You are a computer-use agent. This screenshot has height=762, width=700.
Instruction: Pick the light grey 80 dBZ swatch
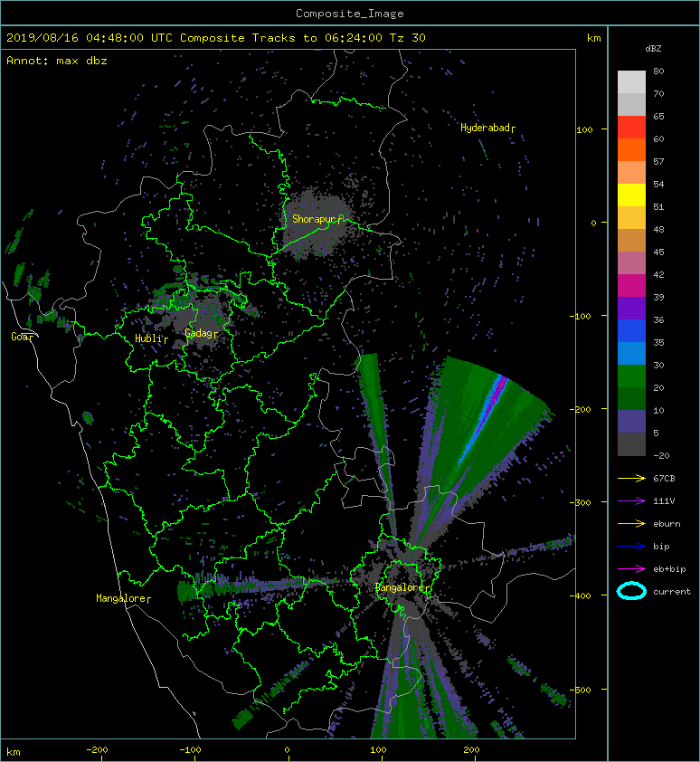click(631, 81)
